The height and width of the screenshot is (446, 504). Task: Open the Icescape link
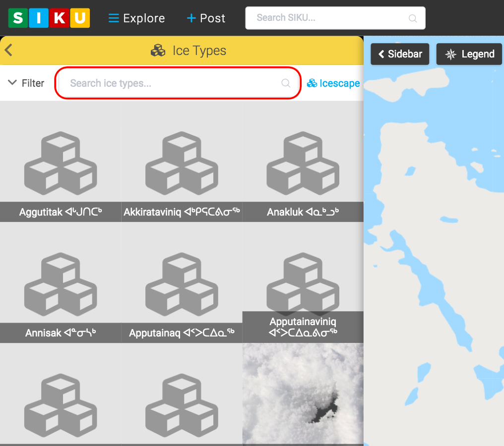pyautogui.click(x=333, y=83)
